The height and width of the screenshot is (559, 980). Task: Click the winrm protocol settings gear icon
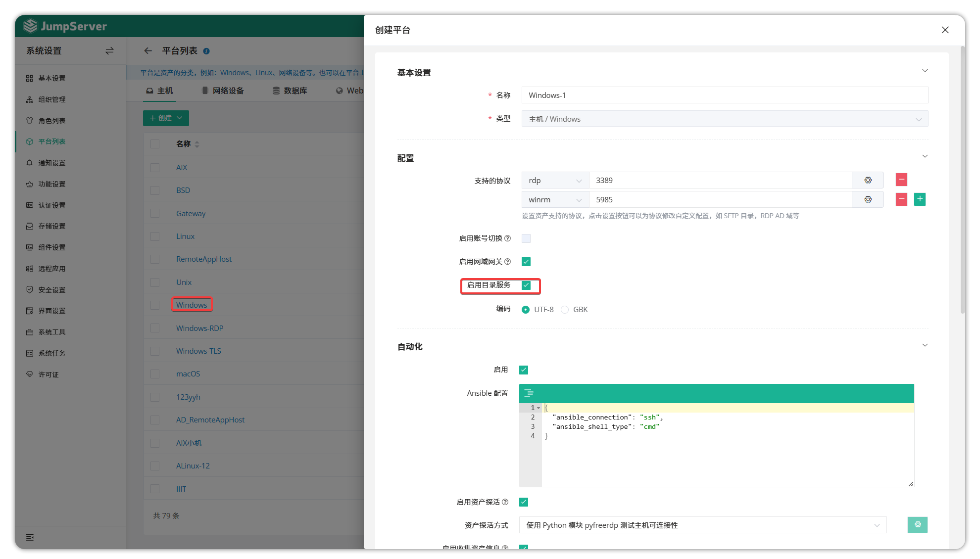[868, 199]
